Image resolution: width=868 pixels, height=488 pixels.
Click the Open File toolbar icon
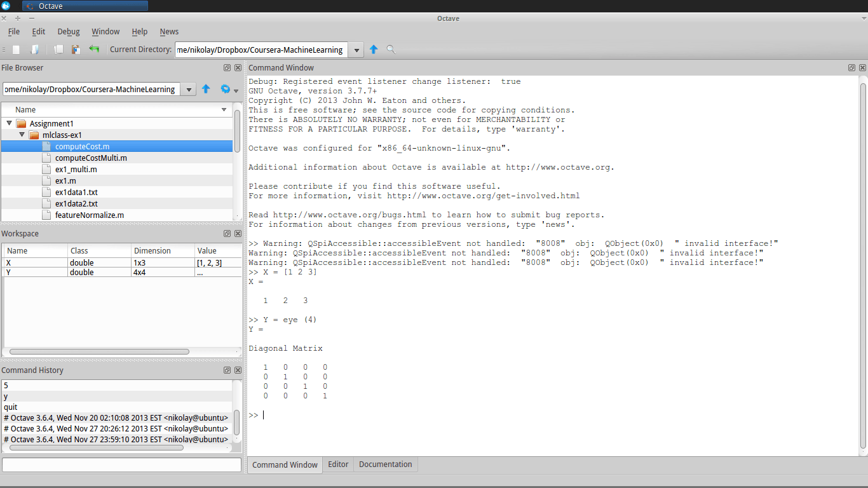pyautogui.click(x=37, y=49)
